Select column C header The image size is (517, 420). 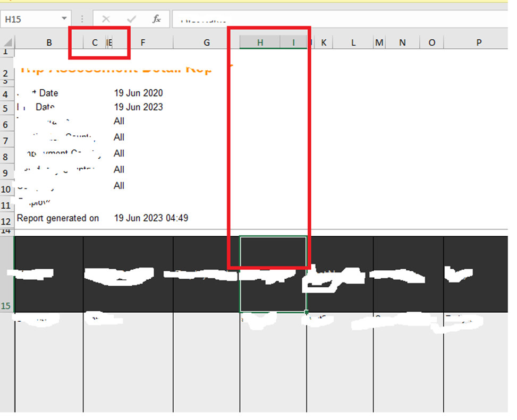[95, 42]
